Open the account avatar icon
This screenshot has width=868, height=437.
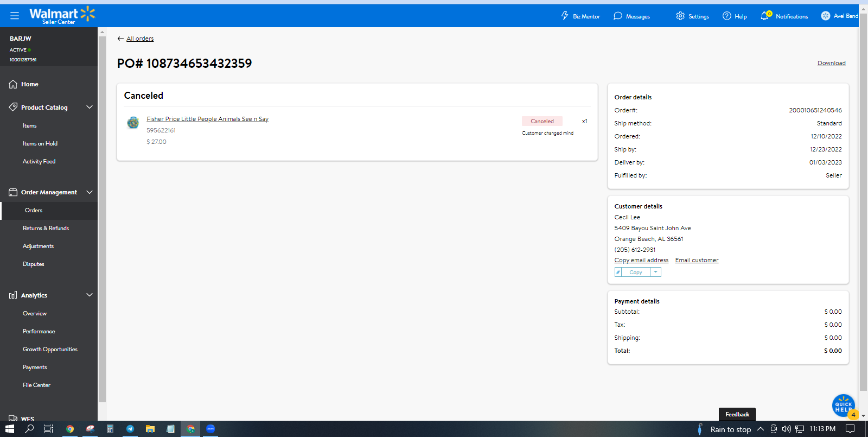(826, 16)
